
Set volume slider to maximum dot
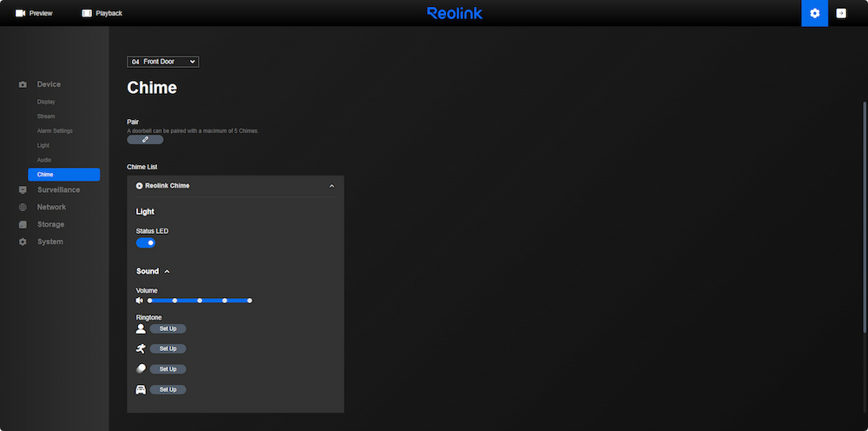click(x=250, y=301)
